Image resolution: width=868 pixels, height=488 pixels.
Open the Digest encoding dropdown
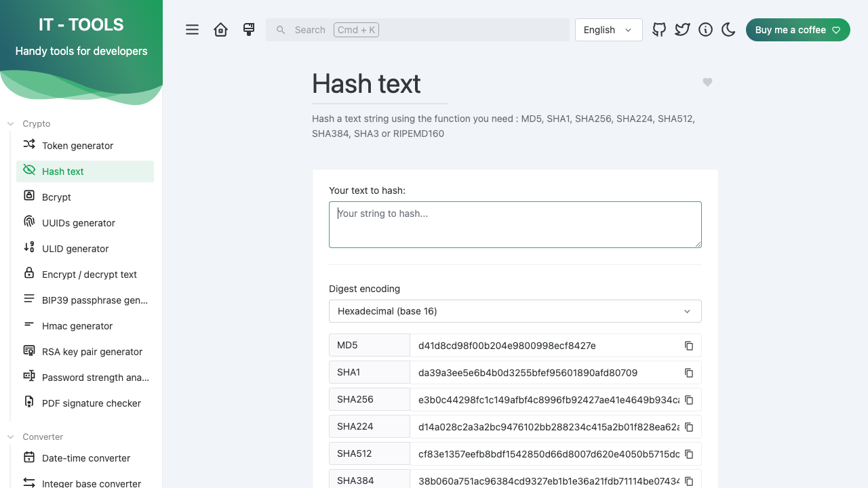515,311
